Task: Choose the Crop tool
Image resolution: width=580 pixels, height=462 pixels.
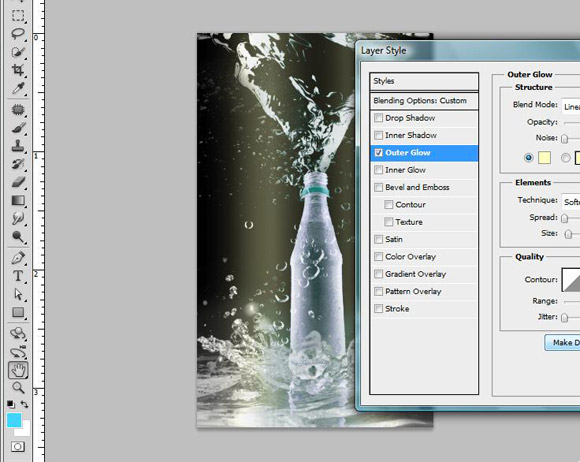Action: 18,70
